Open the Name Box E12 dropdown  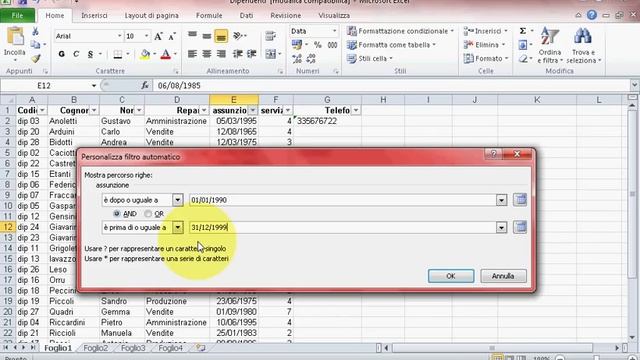coord(93,85)
